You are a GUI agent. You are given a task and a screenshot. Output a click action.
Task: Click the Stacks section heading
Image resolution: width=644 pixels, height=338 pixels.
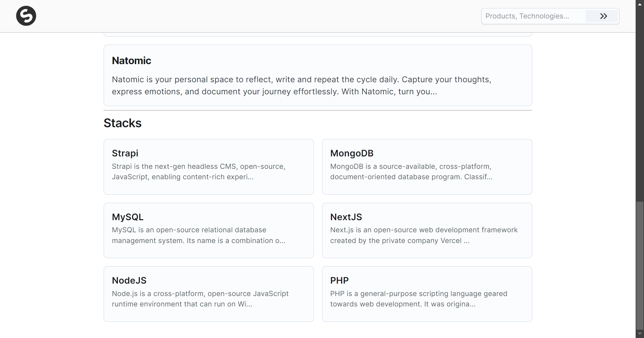click(122, 123)
